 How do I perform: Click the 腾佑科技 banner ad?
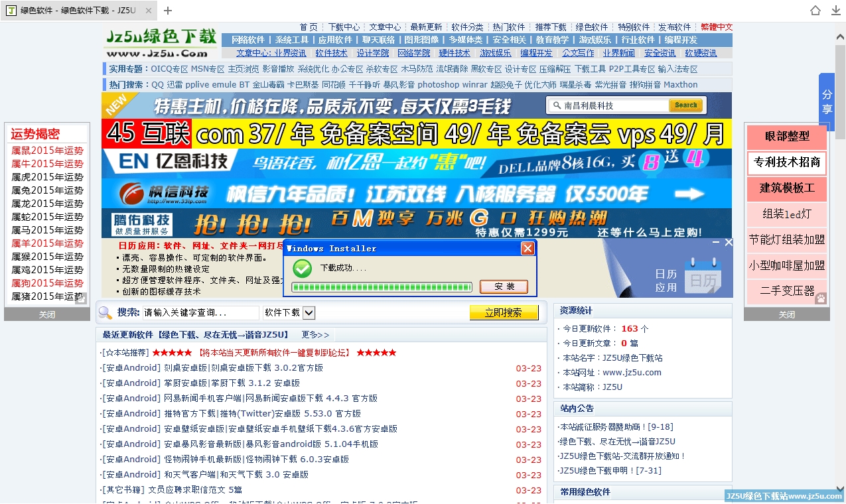tap(417, 223)
